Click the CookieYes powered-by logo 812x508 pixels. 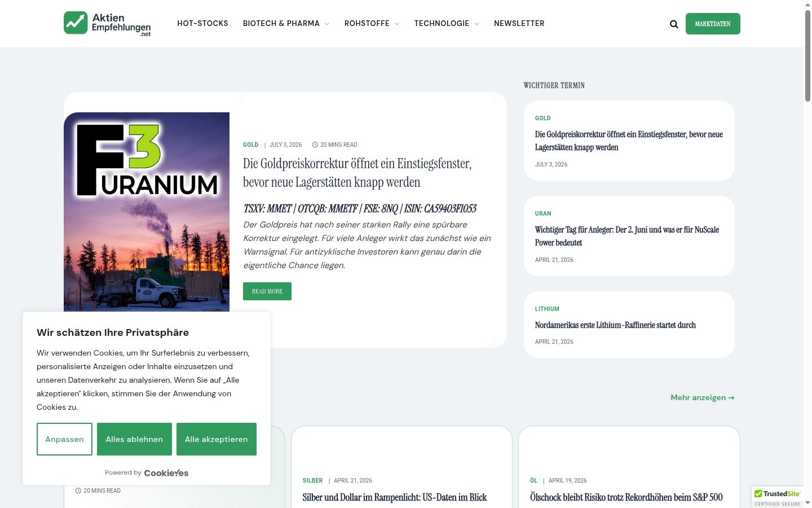(166, 473)
